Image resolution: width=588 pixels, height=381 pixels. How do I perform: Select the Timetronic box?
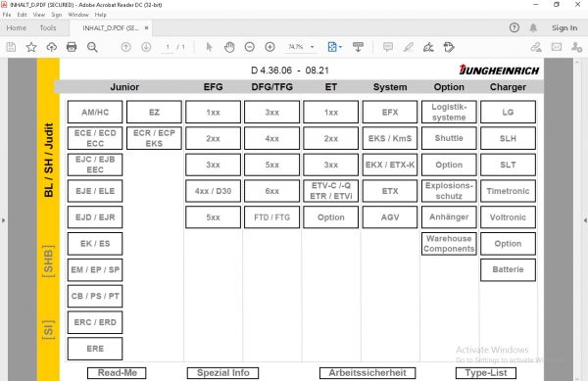coord(508,191)
